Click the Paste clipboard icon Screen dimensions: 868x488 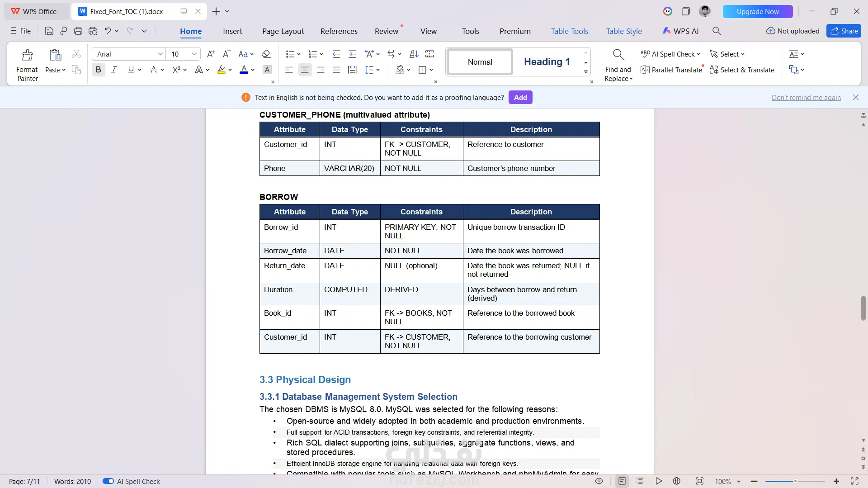coord(55,55)
